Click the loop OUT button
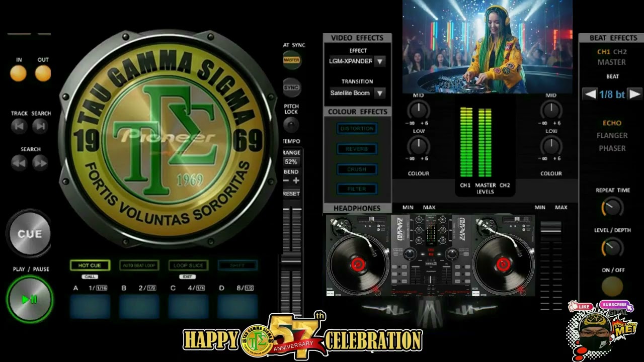 (x=43, y=73)
